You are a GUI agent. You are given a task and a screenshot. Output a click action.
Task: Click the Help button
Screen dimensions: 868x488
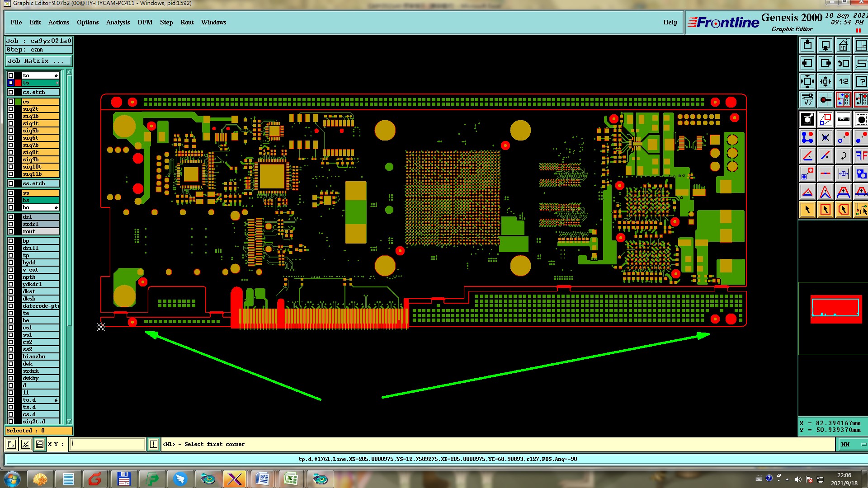click(670, 22)
